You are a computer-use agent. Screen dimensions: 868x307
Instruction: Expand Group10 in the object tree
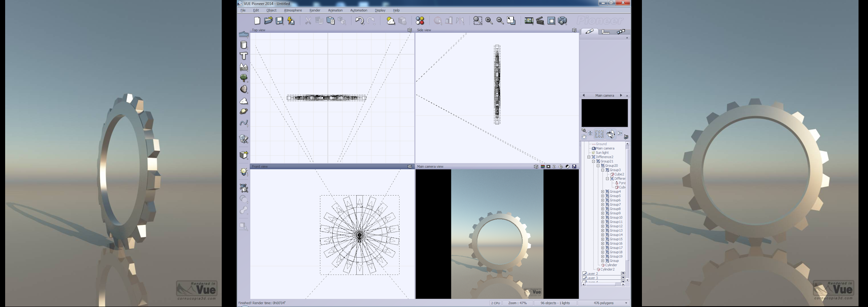click(602, 217)
